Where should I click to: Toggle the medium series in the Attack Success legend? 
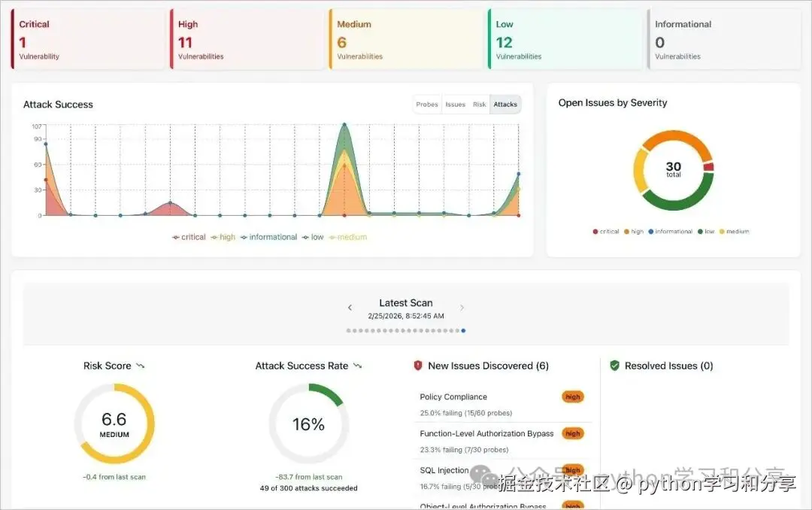click(x=348, y=236)
